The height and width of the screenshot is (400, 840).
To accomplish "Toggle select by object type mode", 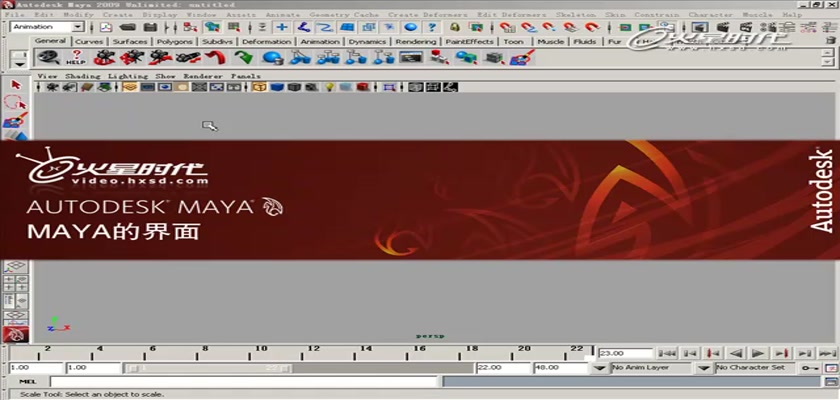I will [213, 27].
